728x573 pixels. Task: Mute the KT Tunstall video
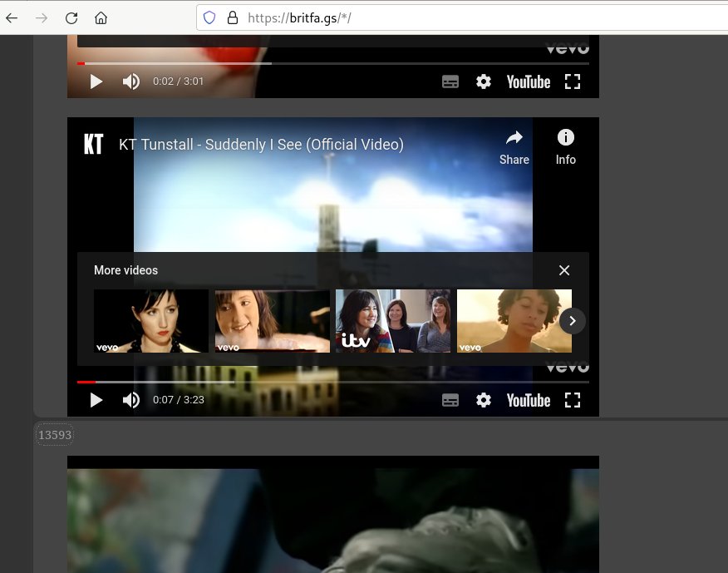tap(131, 400)
